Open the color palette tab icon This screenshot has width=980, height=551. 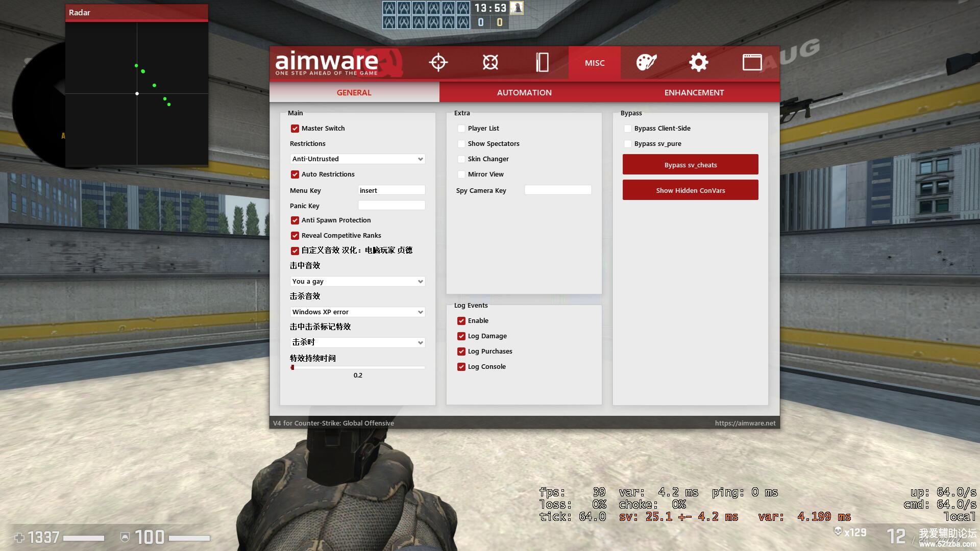pos(646,62)
